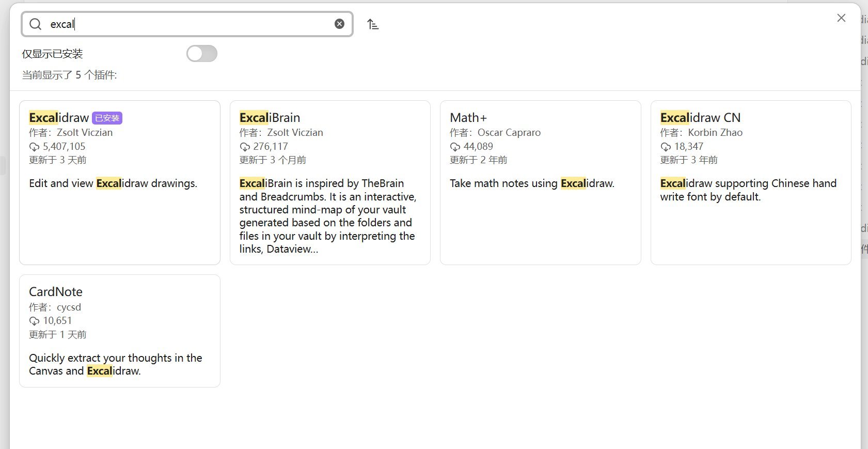Clear the search text with the X icon

click(x=339, y=24)
